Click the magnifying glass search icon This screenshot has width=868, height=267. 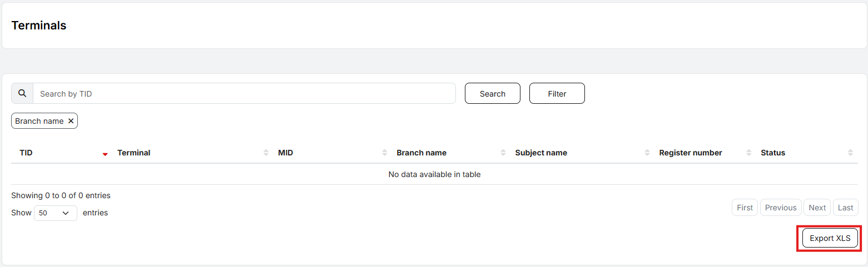[22, 93]
